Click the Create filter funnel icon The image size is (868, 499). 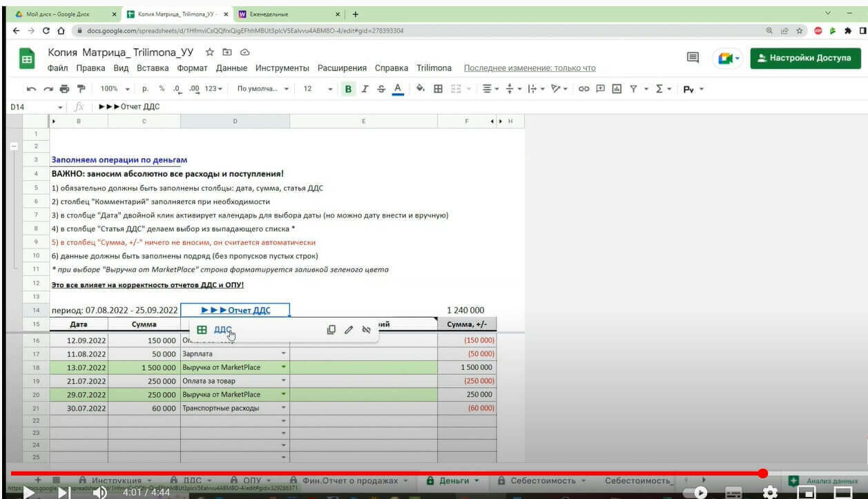pos(633,89)
